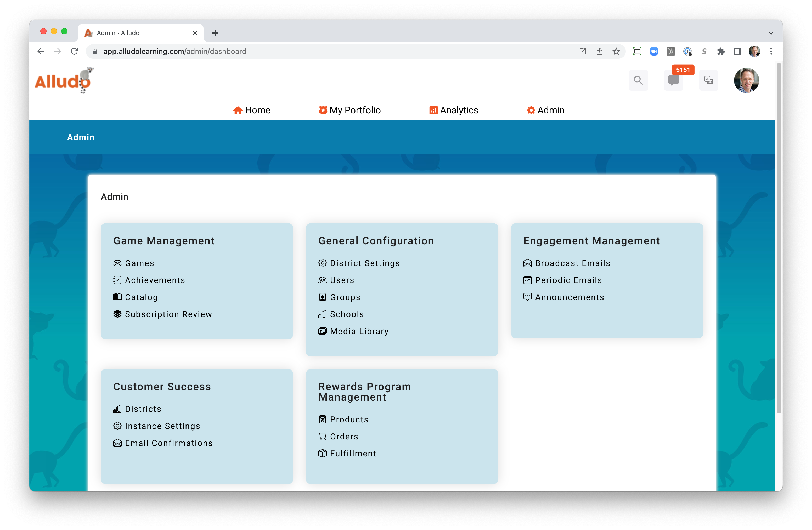The width and height of the screenshot is (812, 530).
Task: Bookmark page with star icon
Action: [x=616, y=52]
